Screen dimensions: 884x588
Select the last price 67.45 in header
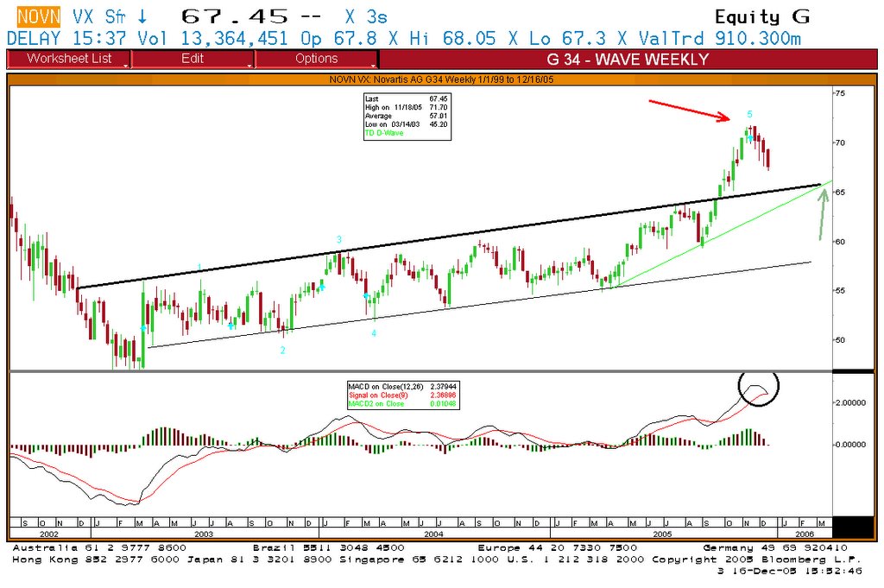pyautogui.click(x=235, y=17)
